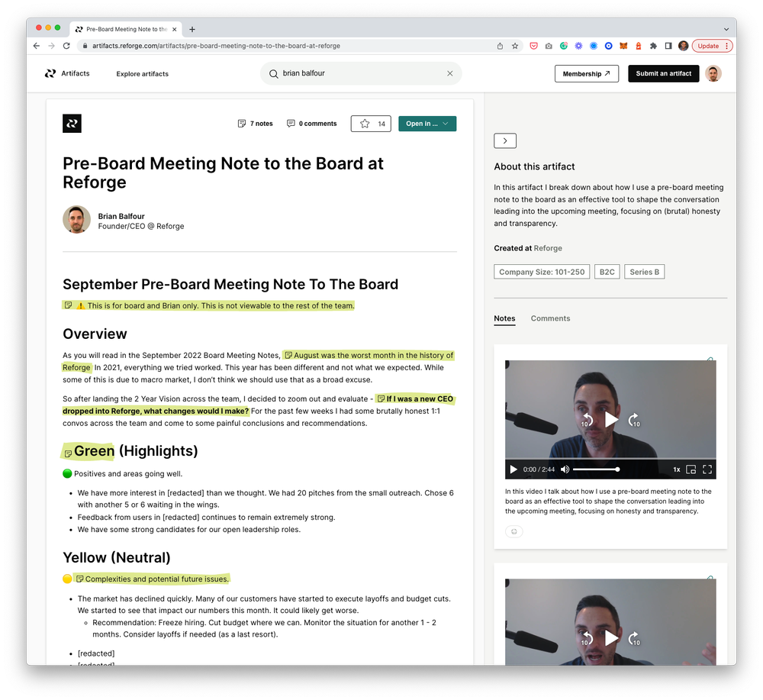Screen dimensions: 763x700
Task: Select the B2C tag
Action: coord(607,272)
